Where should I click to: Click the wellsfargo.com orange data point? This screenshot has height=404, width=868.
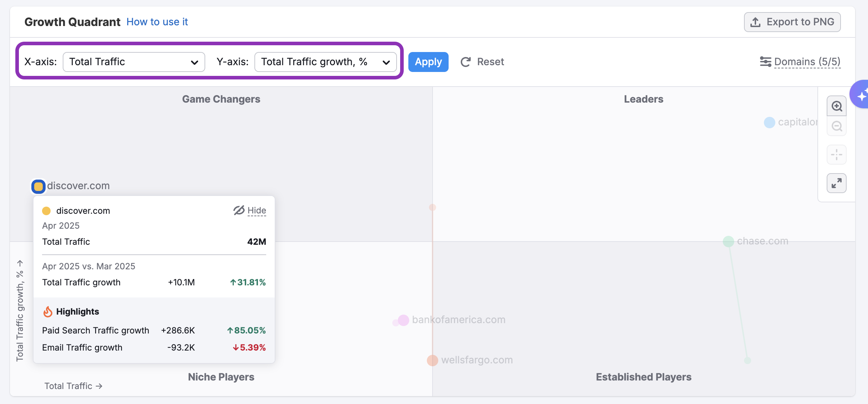click(x=432, y=360)
